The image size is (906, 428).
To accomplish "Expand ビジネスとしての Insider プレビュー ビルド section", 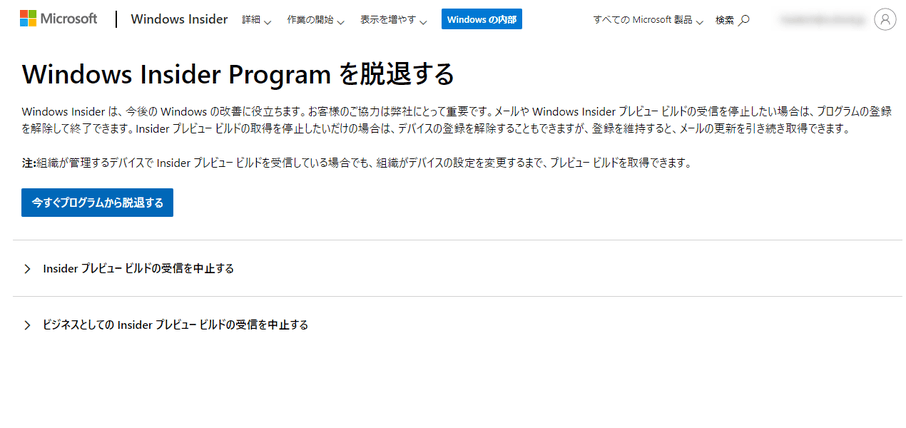I will 165,325.
